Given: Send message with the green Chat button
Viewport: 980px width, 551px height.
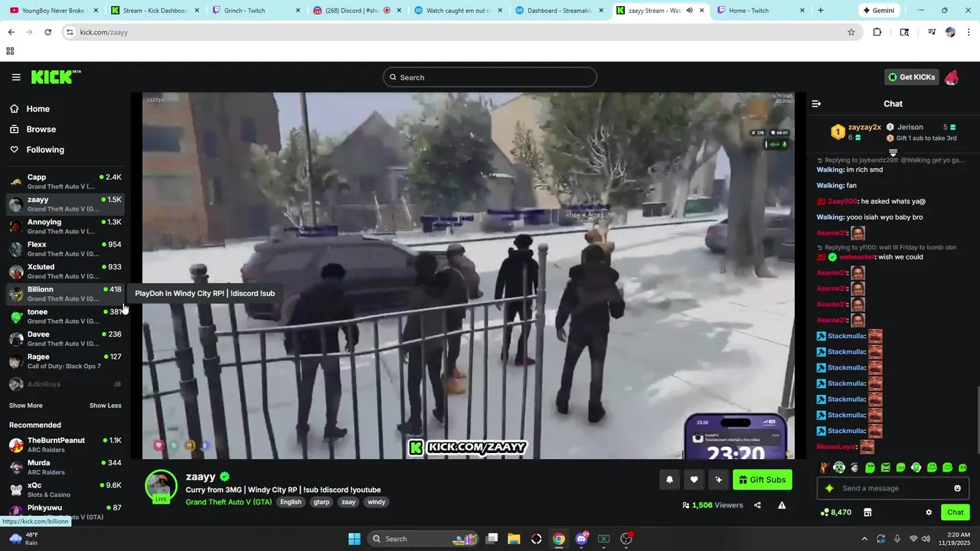Looking at the screenshot, I should 955,513.
